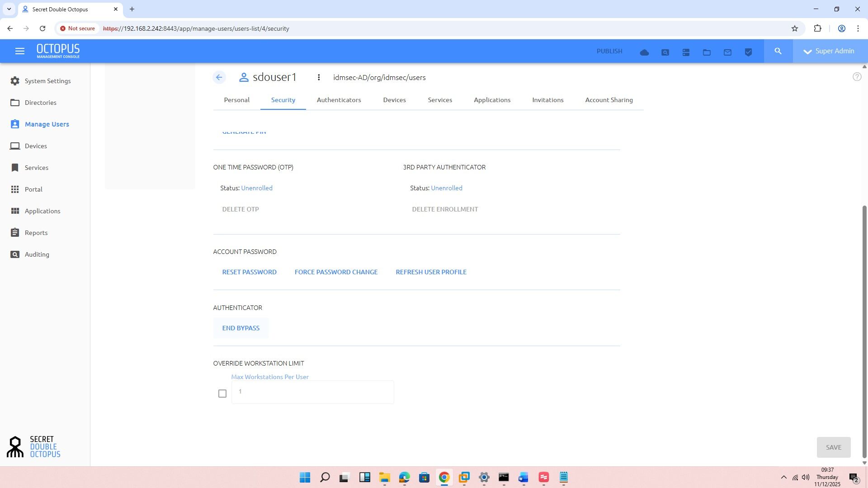Go back using the blue arrow by sdouser1
Image resolution: width=868 pixels, height=488 pixels.
pos(219,77)
